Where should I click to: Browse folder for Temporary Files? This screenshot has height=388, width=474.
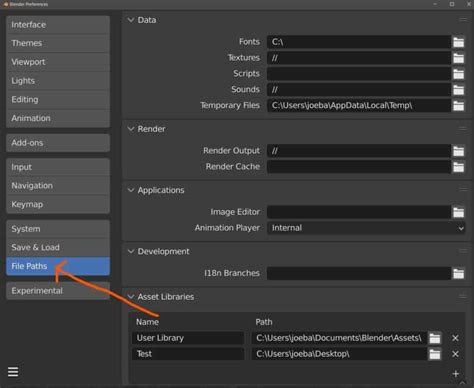[458, 106]
